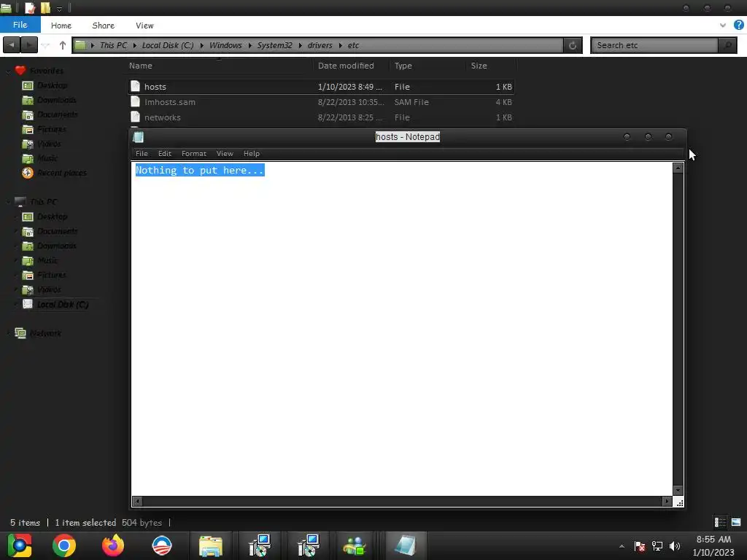Open Notepad's Edit menu

164,153
